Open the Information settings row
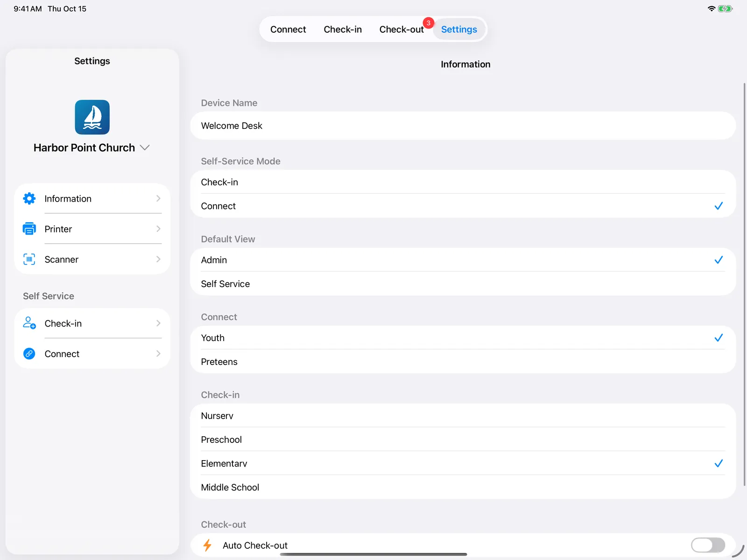Viewport: 747px width, 560px height. coord(92,198)
